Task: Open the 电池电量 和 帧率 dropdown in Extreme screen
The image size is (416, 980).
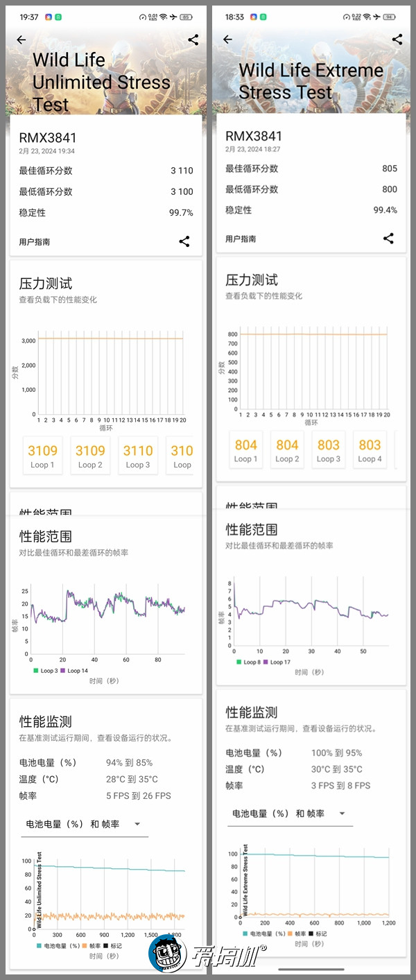Action: 290,814
